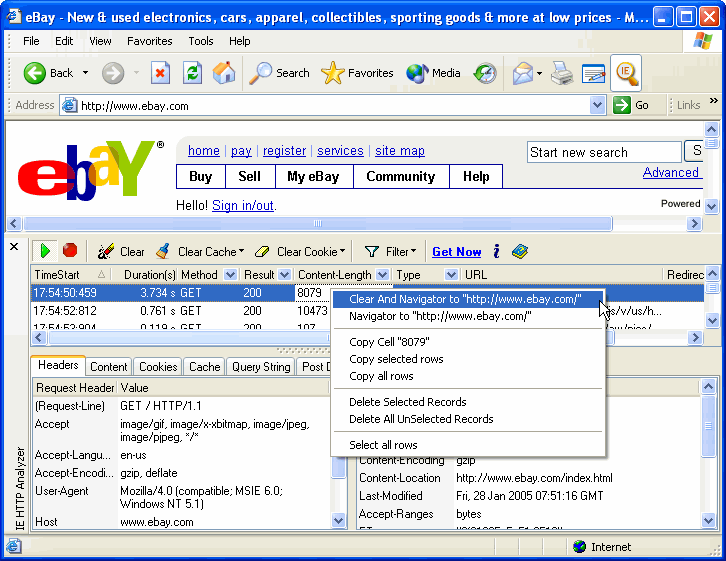Click the Edit page icon in toolbar
The height and width of the screenshot is (561, 726).
pyautogui.click(x=594, y=73)
